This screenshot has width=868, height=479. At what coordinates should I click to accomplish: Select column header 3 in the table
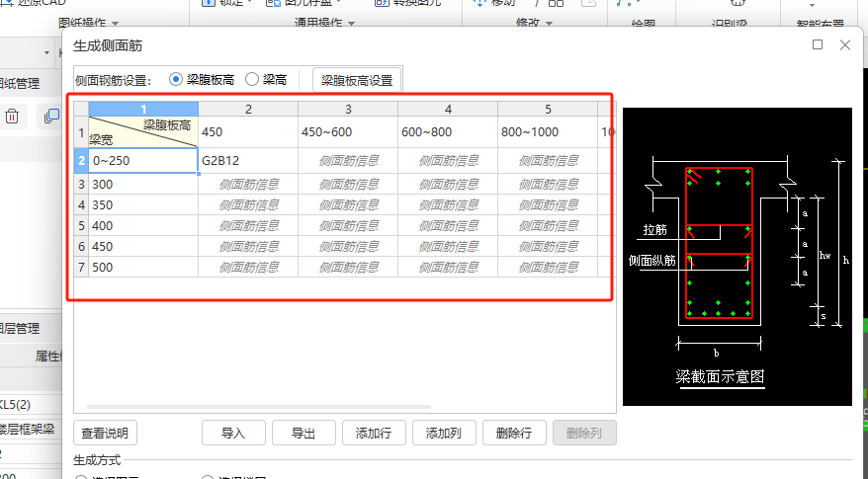coord(348,109)
